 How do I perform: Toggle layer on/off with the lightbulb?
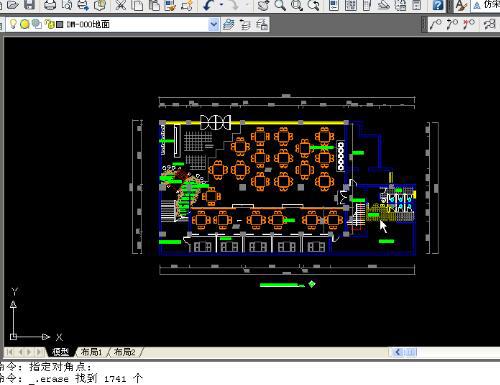[13, 24]
